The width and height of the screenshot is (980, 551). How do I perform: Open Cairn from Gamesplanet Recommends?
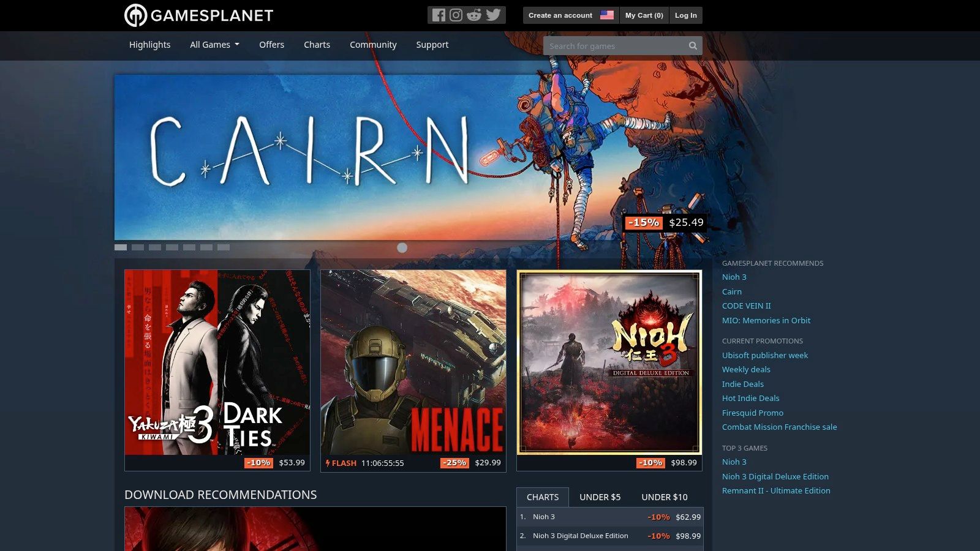731,291
